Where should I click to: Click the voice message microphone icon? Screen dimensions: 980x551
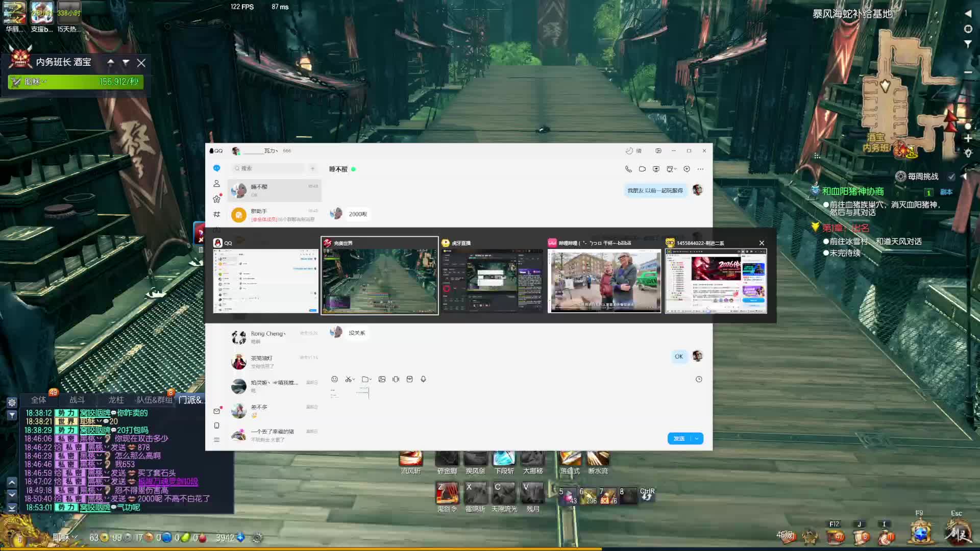pyautogui.click(x=423, y=379)
